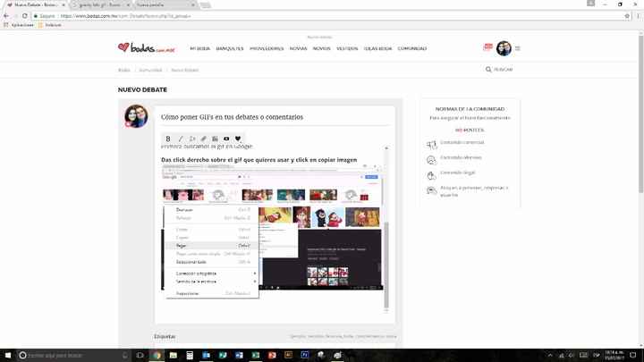
Task: Open the NOVIOS navigation item
Action: (x=322, y=48)
